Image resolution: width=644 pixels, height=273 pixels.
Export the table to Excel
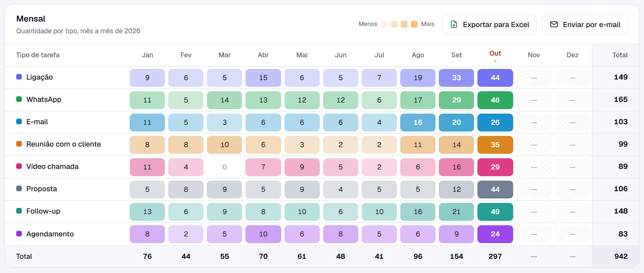pos(489,24)
